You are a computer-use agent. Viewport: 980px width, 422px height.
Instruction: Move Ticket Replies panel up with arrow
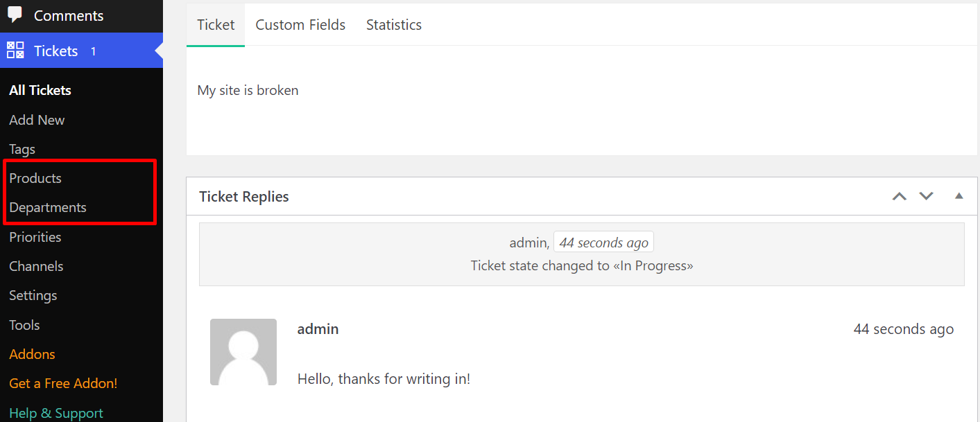[x=900, y=196]
